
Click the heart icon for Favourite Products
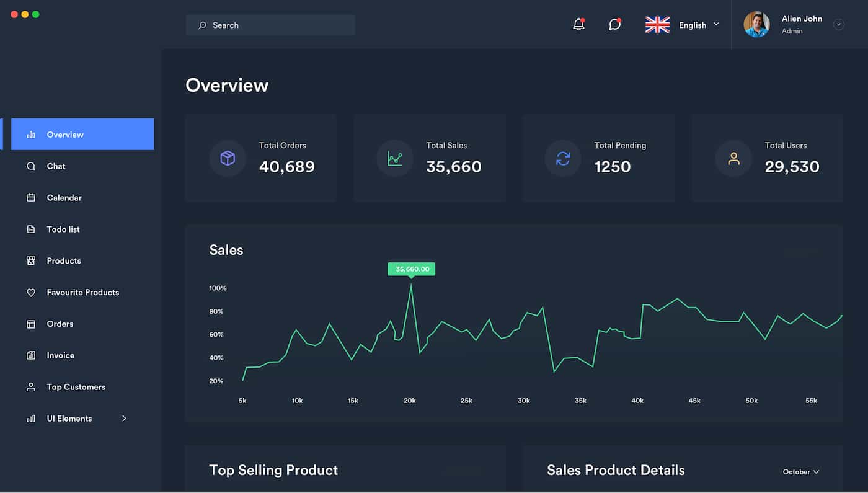click(31, 293)
